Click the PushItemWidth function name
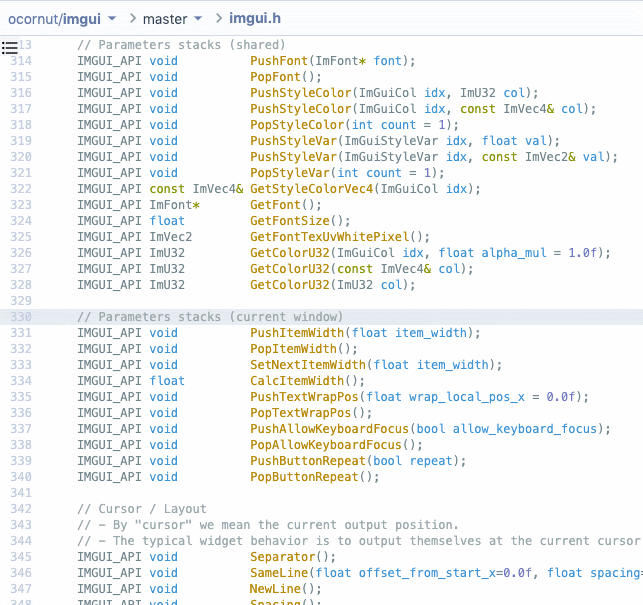 tap(297, 333)
